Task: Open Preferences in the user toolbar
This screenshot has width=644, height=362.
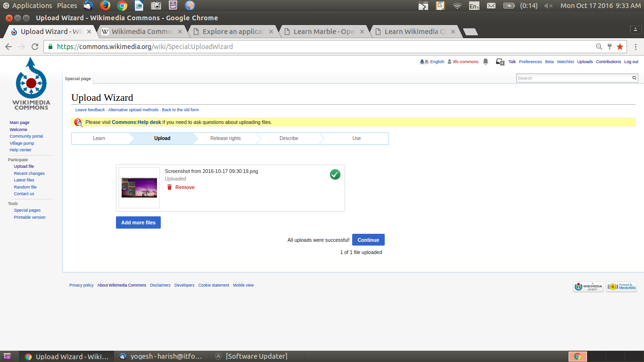Action: coord(530,62)
